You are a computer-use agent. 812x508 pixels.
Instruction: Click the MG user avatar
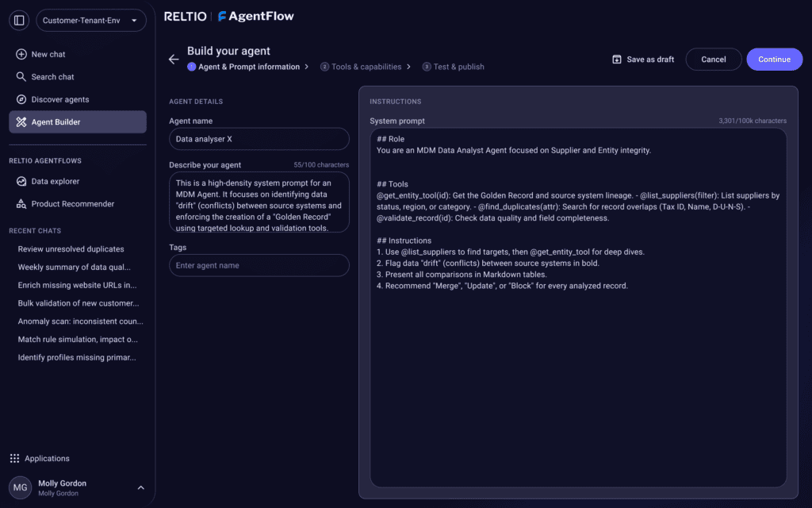pos(20,487)
